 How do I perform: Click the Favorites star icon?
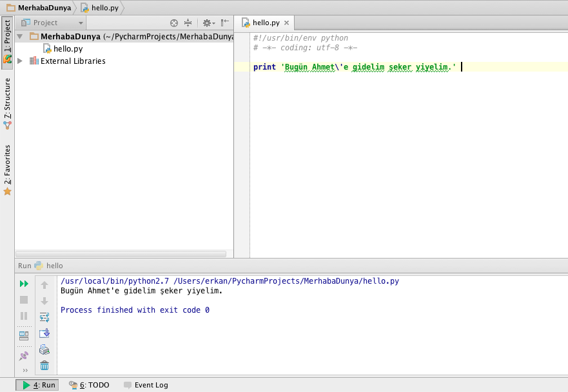pyautogui.click(x=7, y=191)
